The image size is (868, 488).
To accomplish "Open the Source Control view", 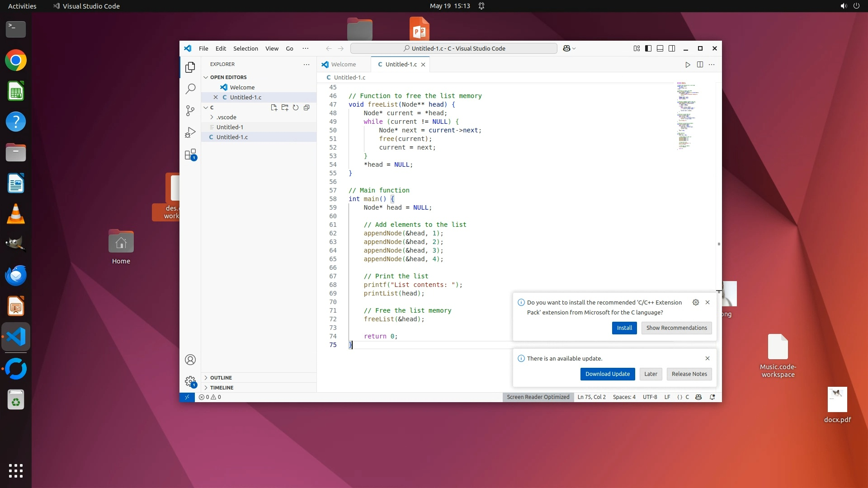I will pyautogui.click(x=190, y=111).
